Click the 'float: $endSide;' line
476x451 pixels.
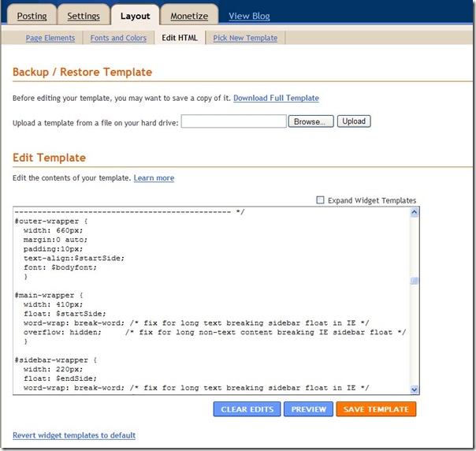(x=60, y=378)
